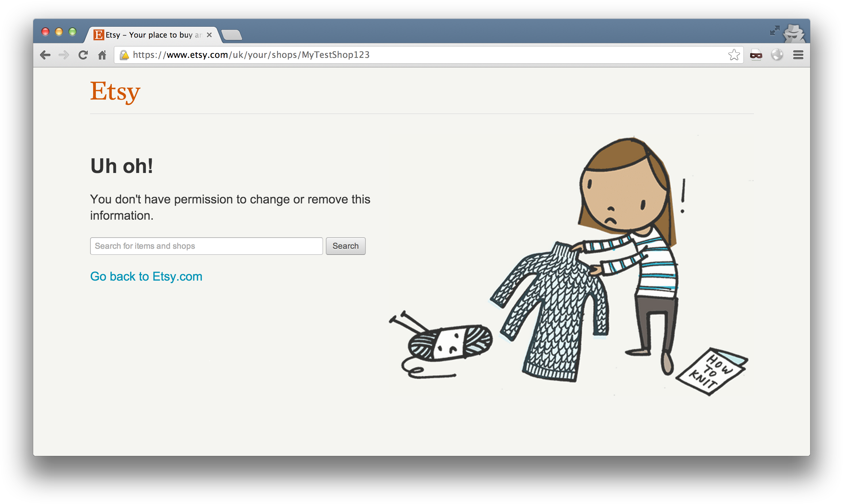Open a new tab

232,35
